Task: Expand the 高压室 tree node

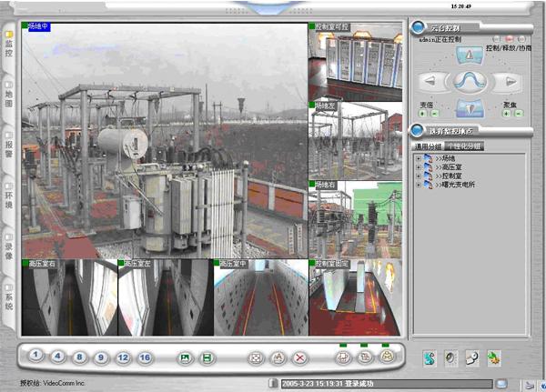Action: click(x=418, y=167)
